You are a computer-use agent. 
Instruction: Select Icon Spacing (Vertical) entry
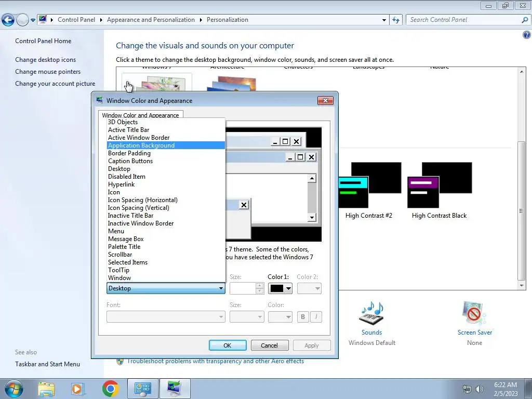point(166,208)
